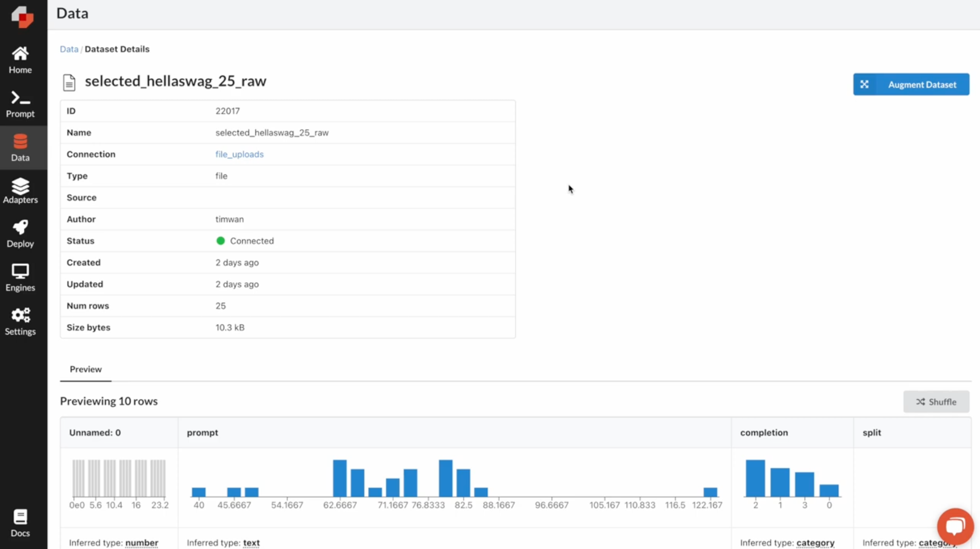This screenshot has width=980, height=549.
Task: Click inferred type 'text' under the prompt column
Action: [x=252, y=543]
